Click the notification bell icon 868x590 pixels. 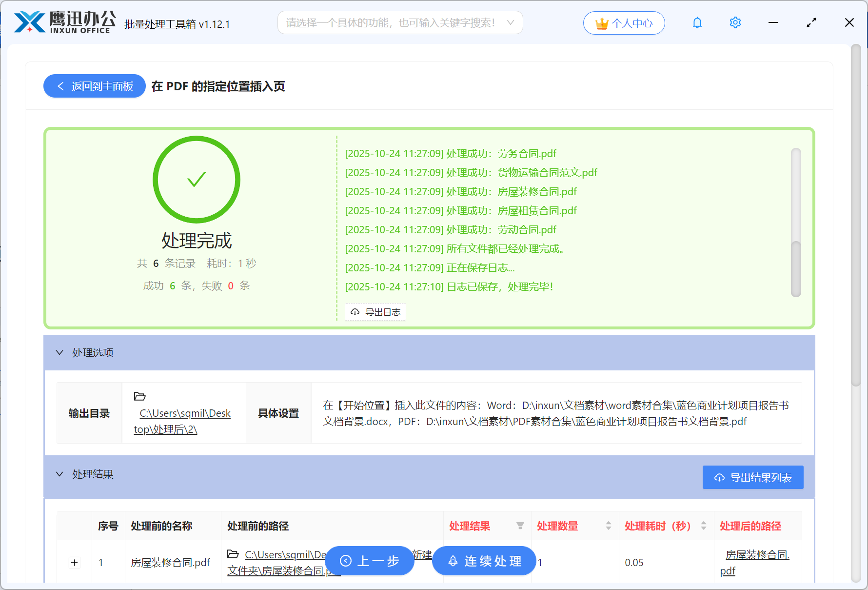coord(697,22)
